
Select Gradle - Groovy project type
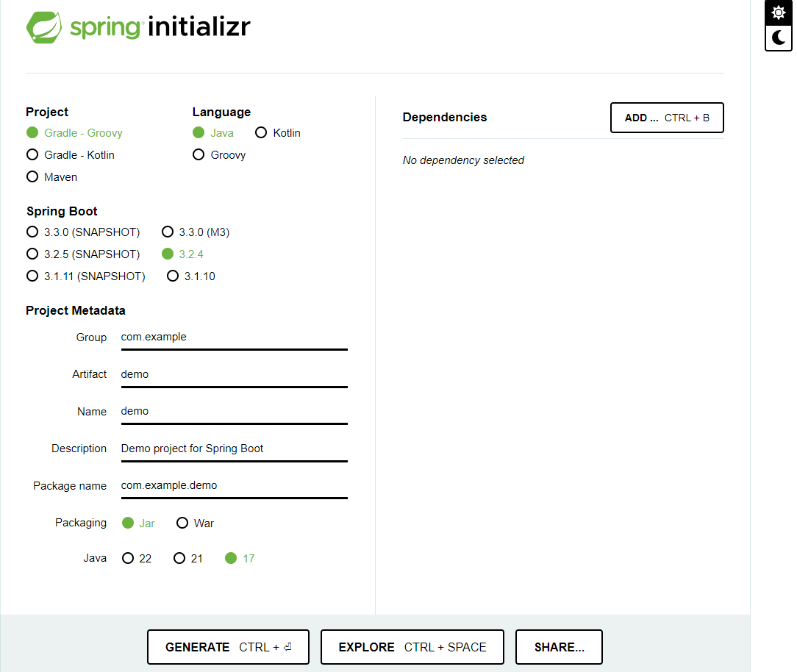tap(74, 132)
